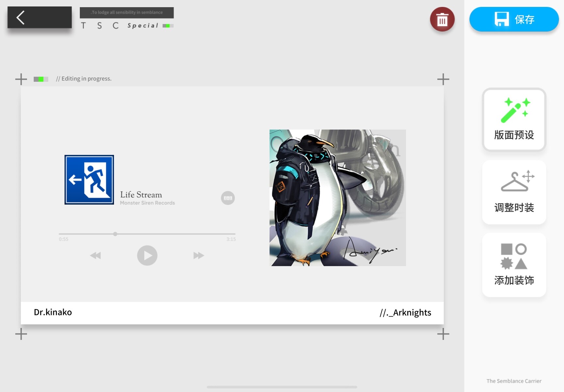Click the rewind button on the player
564x392 pixels.
95,255
